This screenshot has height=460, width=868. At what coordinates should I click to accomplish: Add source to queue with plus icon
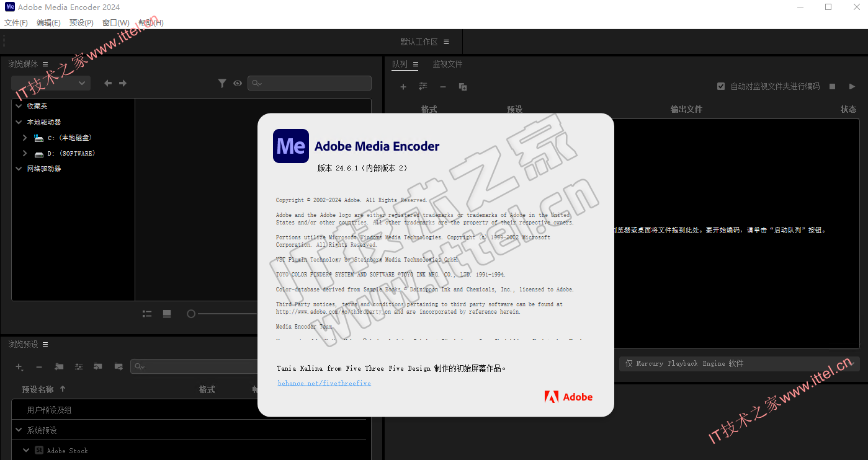tap(403, 87)
